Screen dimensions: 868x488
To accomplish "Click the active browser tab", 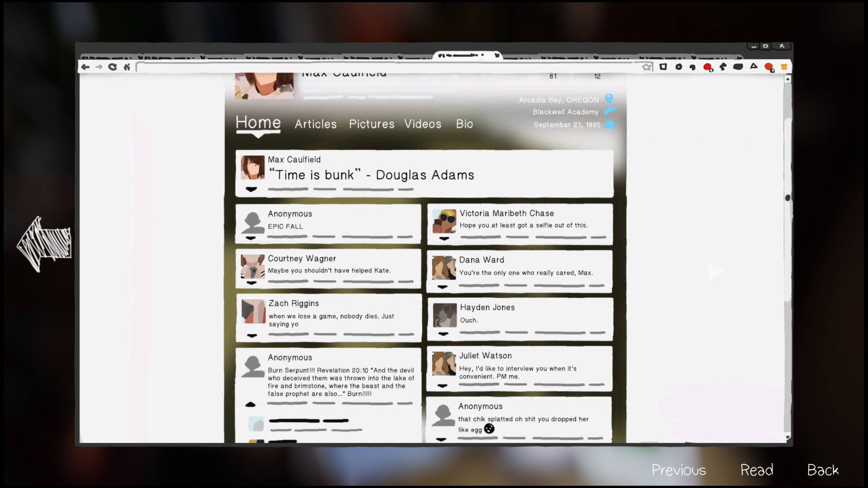I will tap(468, 56).
